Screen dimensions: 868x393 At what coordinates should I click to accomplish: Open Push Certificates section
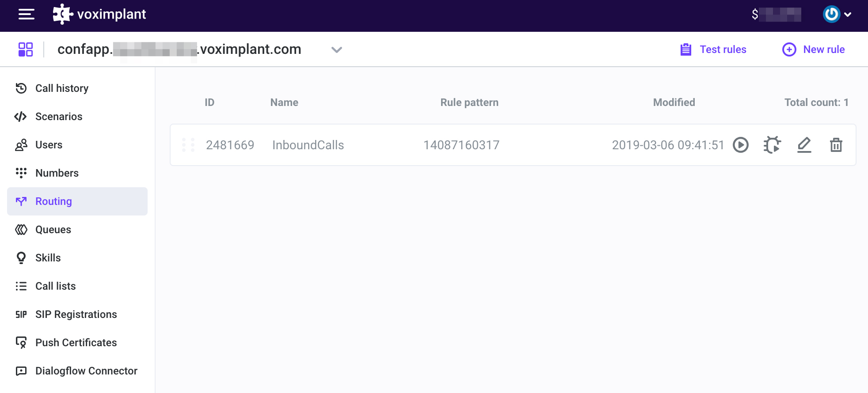pos(77,343)
